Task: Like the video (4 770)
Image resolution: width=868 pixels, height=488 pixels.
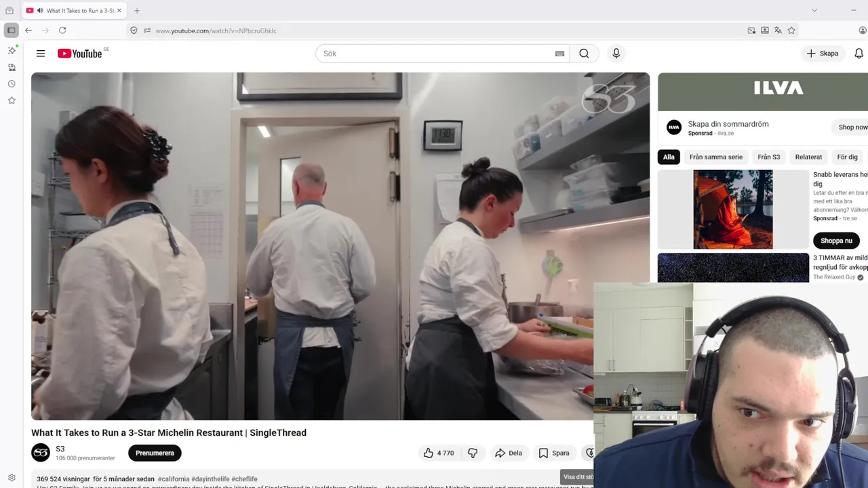Action: [439, 453]
